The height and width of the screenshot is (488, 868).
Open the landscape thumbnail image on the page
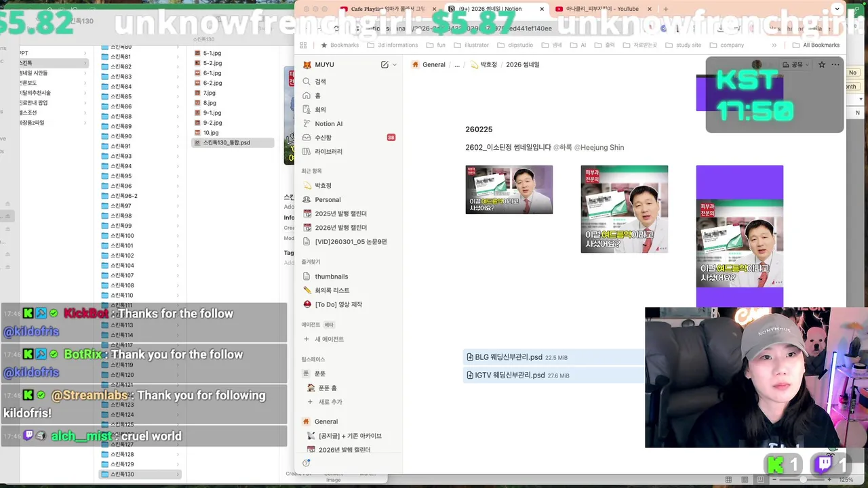pos(509,190)
